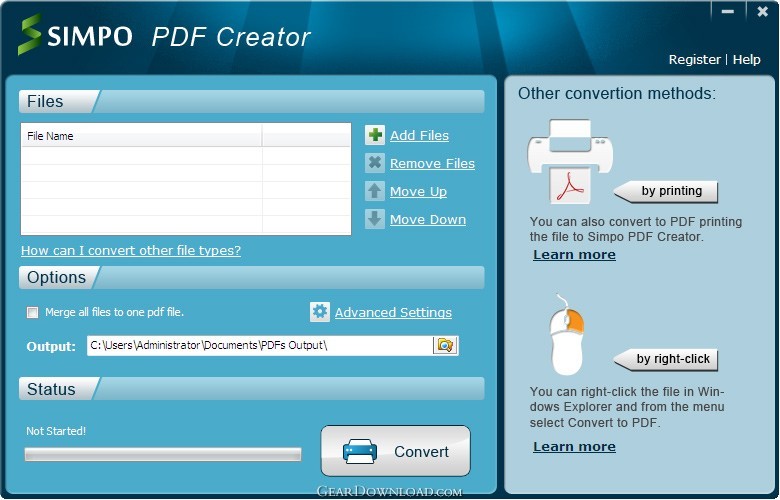Click the conversion progress bar
Image resolution: width=780 pixels, height=500 pixels.
[x=163, y=454]
